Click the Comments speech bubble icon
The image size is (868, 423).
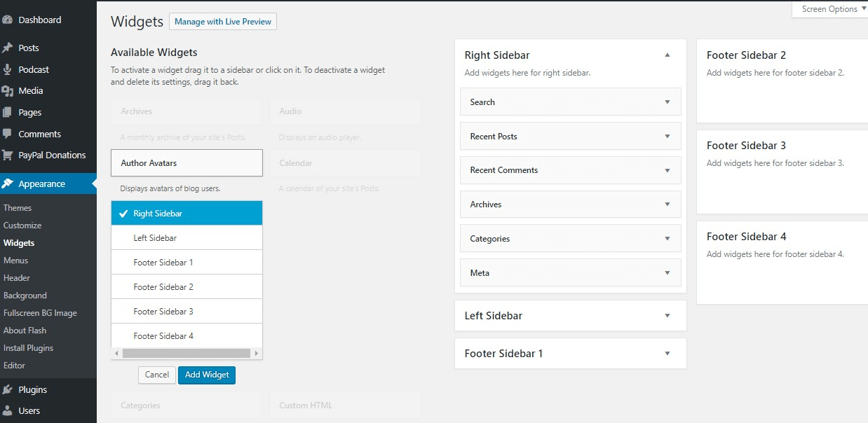[10, 134]
